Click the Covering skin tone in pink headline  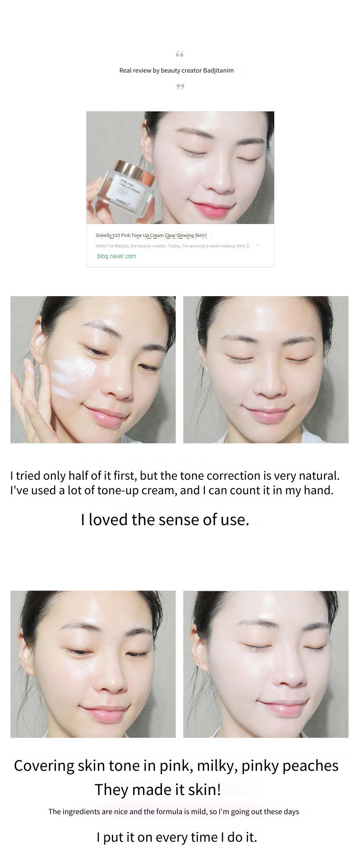pos(176,766)
